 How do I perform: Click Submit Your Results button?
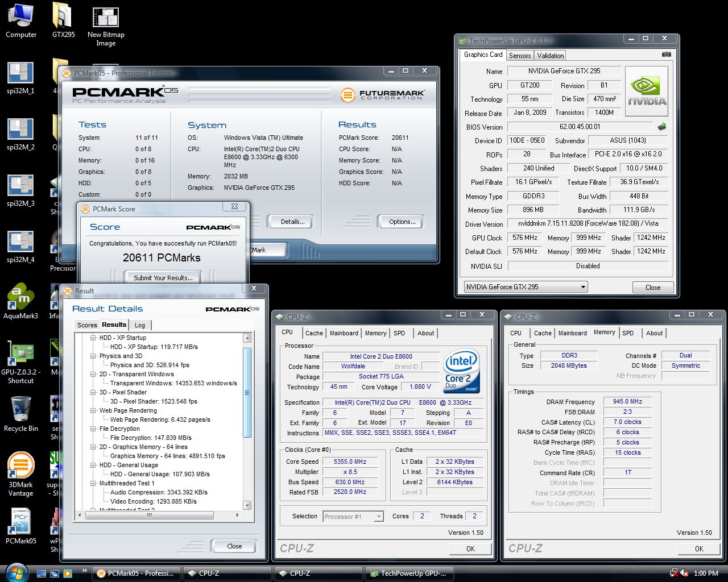click(163, 277)
